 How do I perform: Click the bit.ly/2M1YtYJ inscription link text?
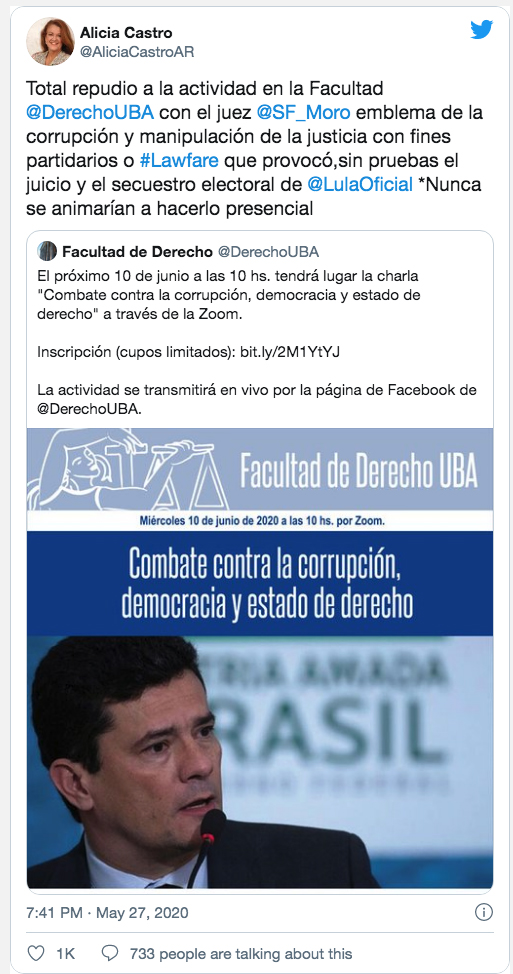[x=290, y=352]
